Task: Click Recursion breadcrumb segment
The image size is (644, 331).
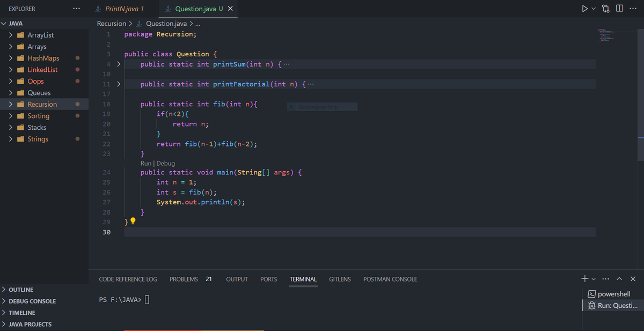Action: (x=111, y=24)
